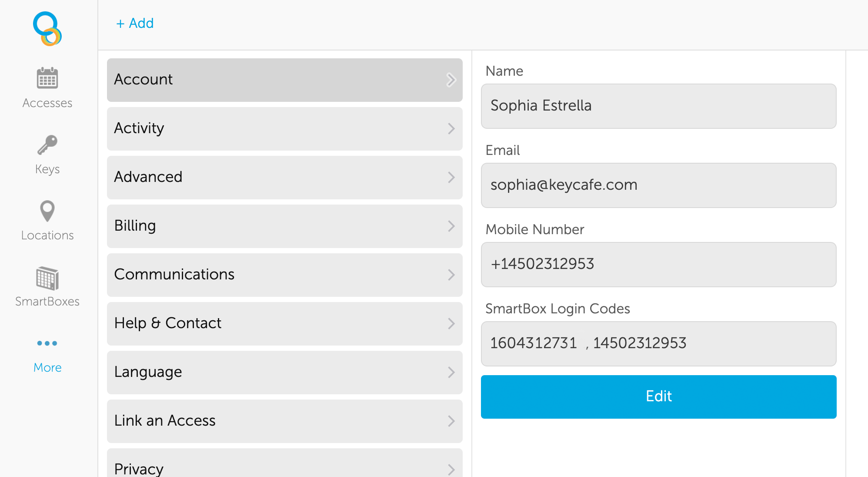Expand the Language settings chevron
Image resolution: width=868 pixels, height=477 pixels.
(450, 373)
